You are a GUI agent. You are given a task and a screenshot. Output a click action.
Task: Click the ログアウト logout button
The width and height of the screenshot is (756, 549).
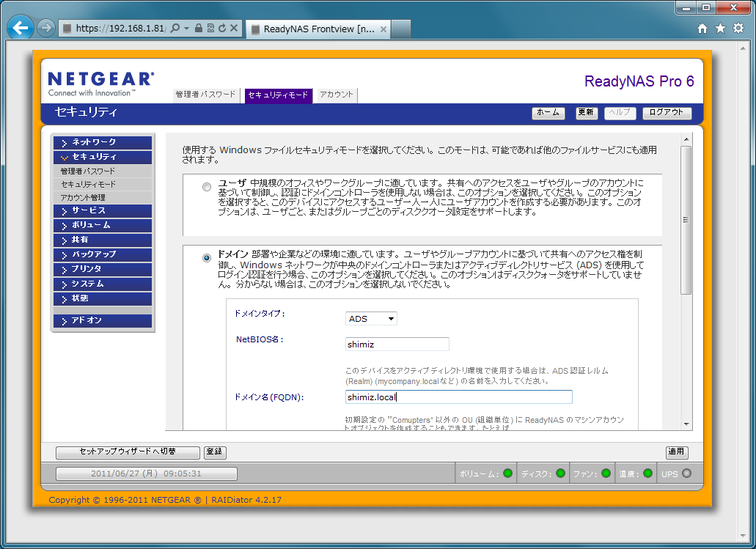[x=667, y=113]
